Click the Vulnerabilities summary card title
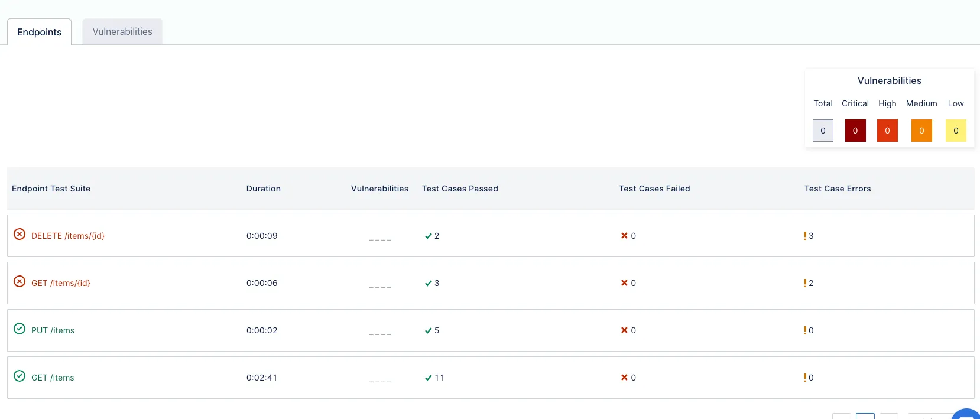The height and width of the screenshot is (419, 980). (x=890, y=80)
